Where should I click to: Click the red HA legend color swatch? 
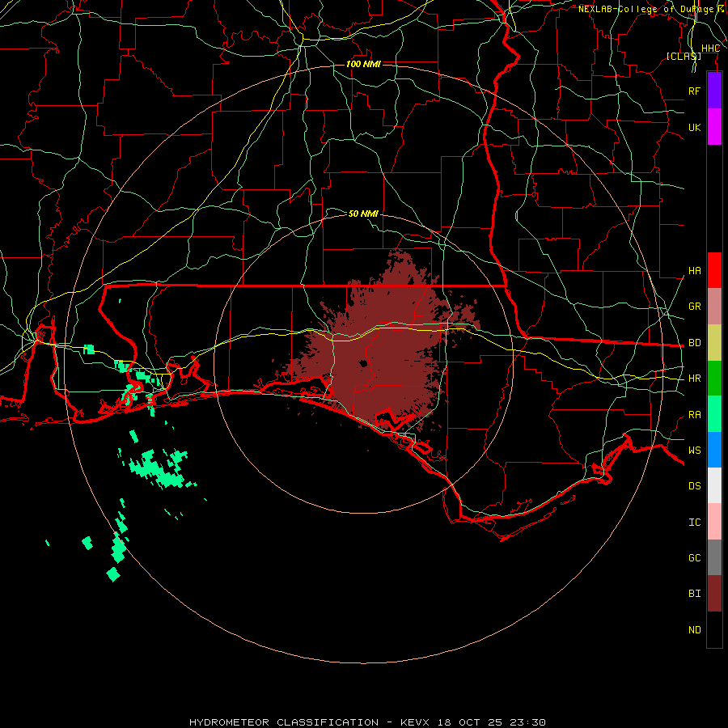tap(714, 270)
